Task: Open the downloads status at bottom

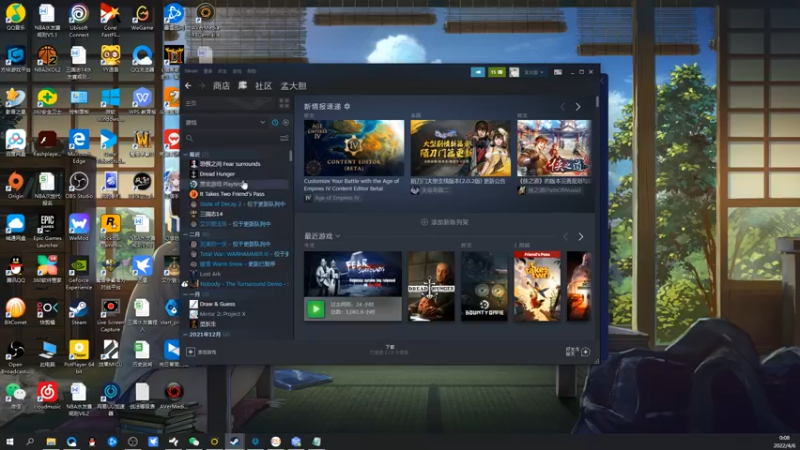Action: point(390,349)
